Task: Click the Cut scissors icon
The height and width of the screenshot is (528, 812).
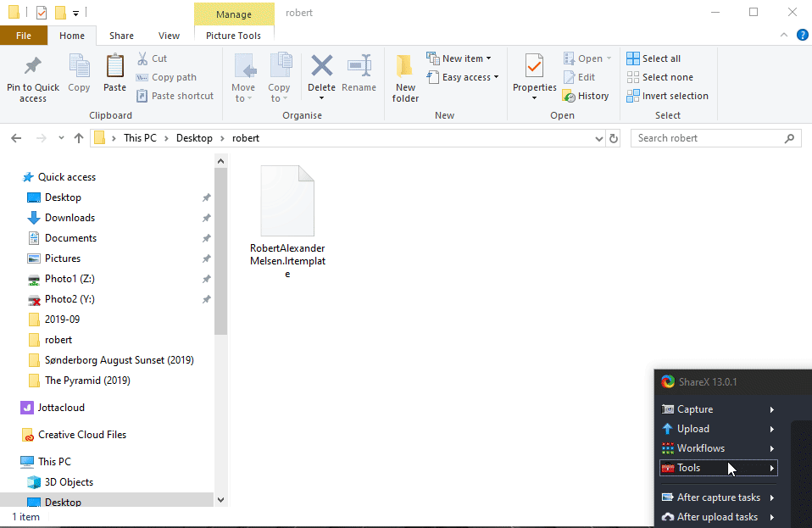Action: (x=142, y=58)
